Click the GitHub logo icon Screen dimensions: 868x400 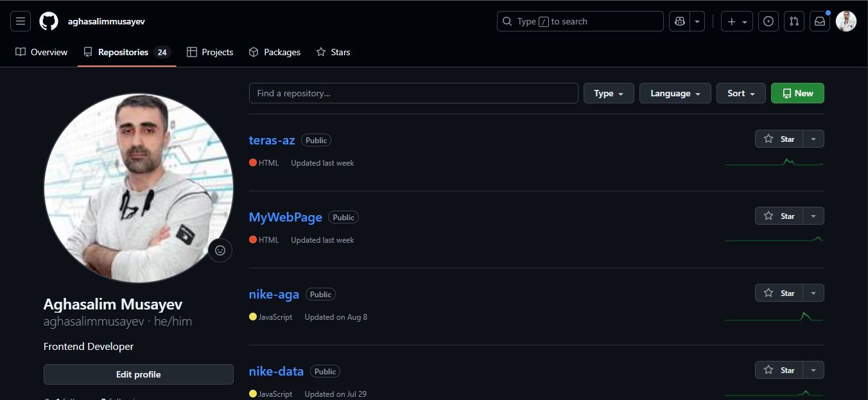[49, 21]
